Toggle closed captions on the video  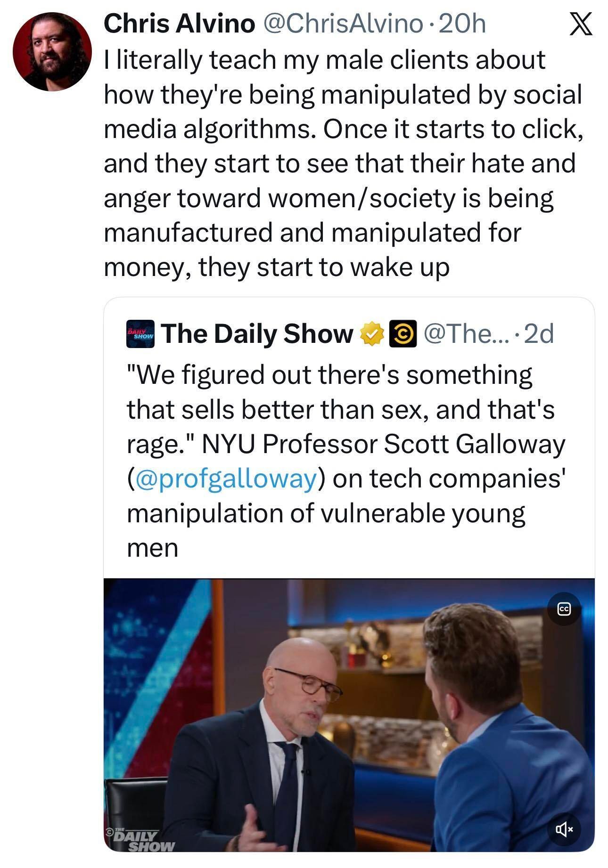(x=564, y=609)
